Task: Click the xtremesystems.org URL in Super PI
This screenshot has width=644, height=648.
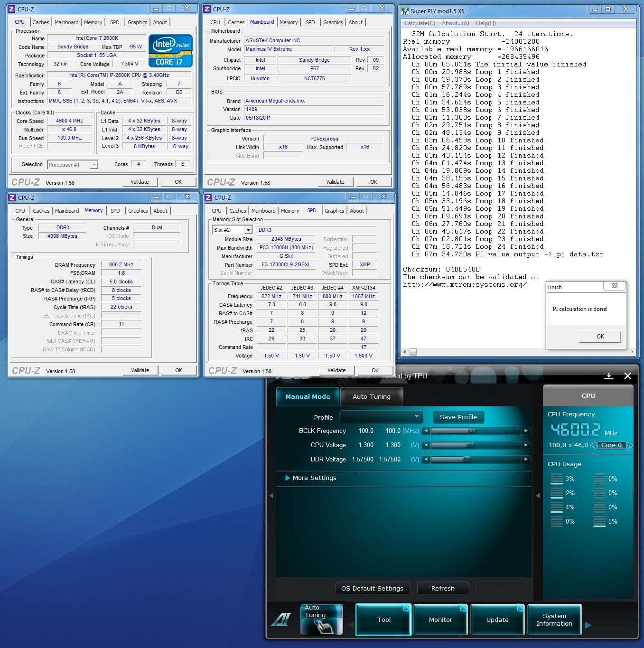Action: pyautogui.click(x=465, y=285)
